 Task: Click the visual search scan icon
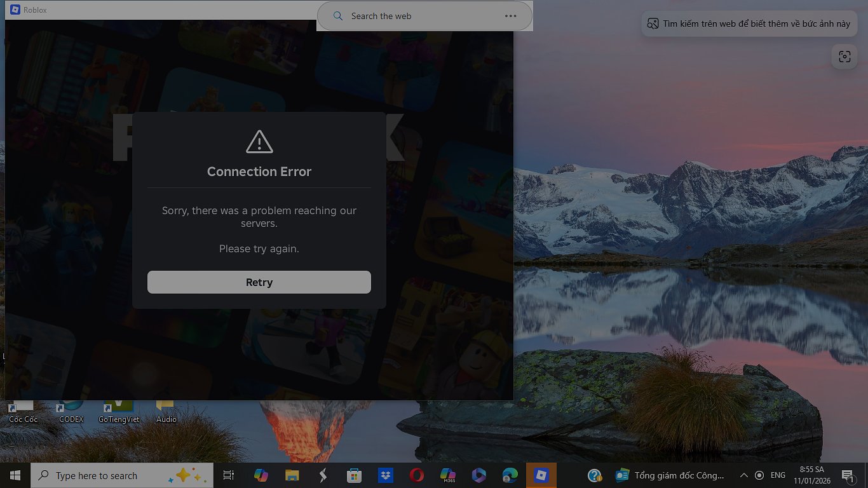pyautogui.click(x=844, y=57)
